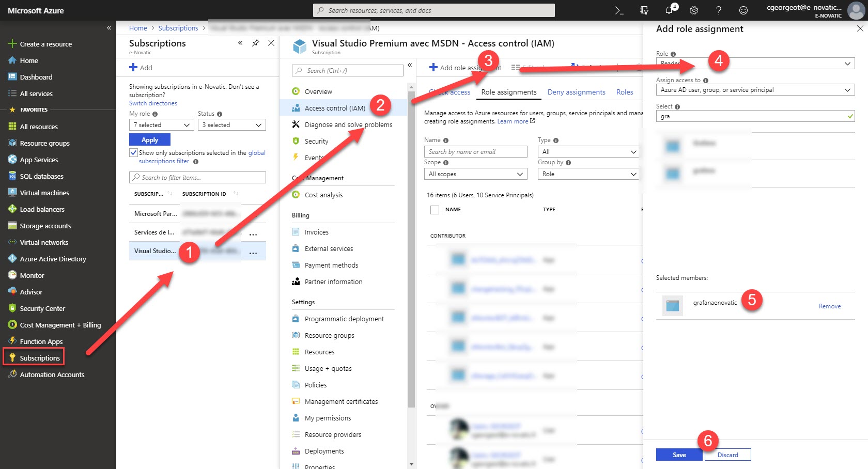
Task: Switch to the Role assignments tab
Action: point(509,92)
